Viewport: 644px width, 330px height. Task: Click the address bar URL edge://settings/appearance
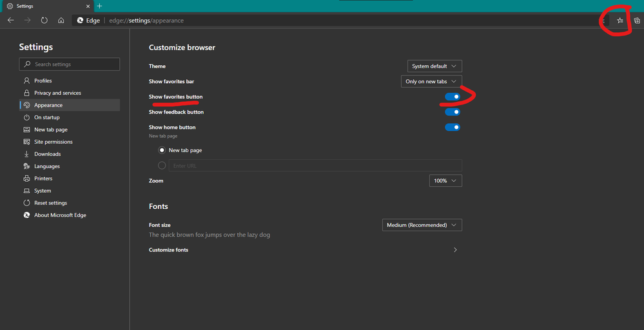(x=146, y=21)
